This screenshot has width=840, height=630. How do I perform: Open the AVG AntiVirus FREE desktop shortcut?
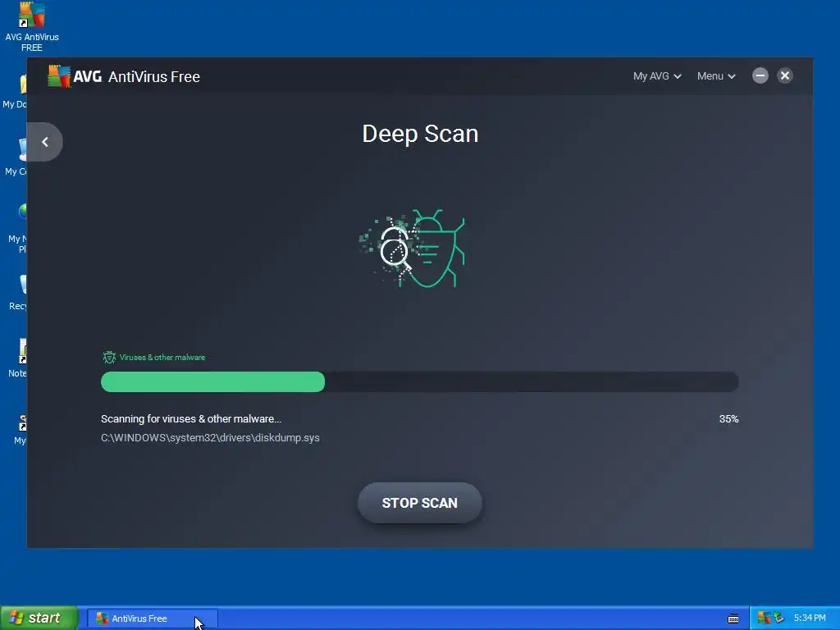click(x=32, y=27)
